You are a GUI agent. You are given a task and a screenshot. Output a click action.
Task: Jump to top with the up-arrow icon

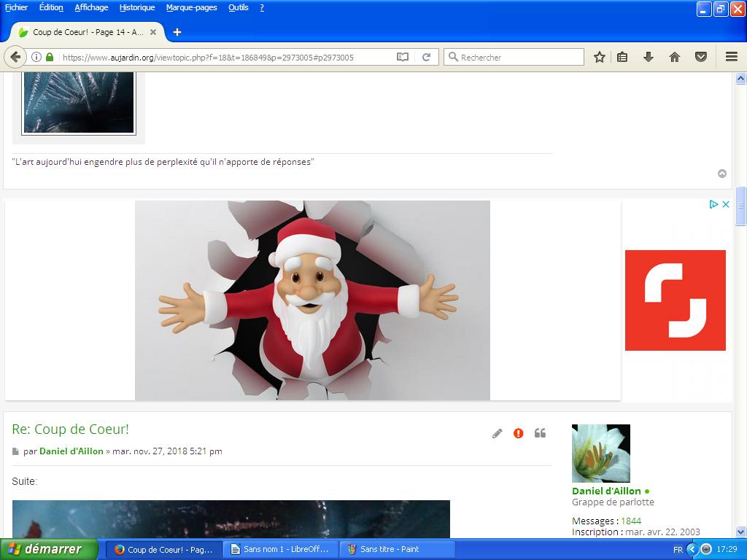(722, 174)
